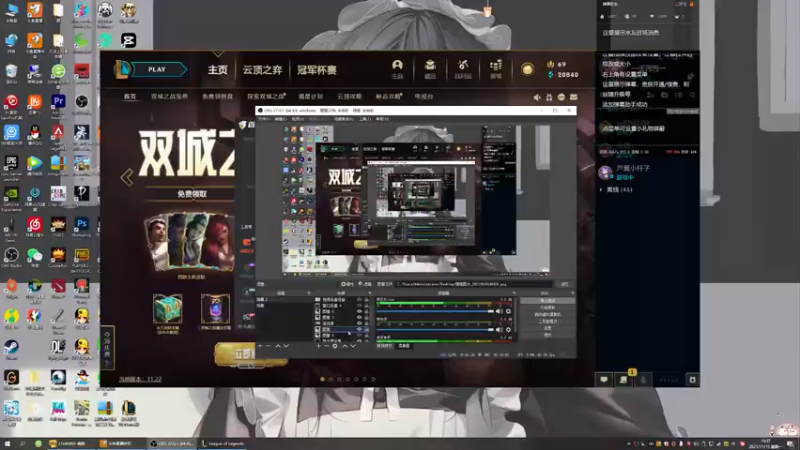Go to previous banner with left chevron
Screen dimensions: 800x450
click(127, 177)
